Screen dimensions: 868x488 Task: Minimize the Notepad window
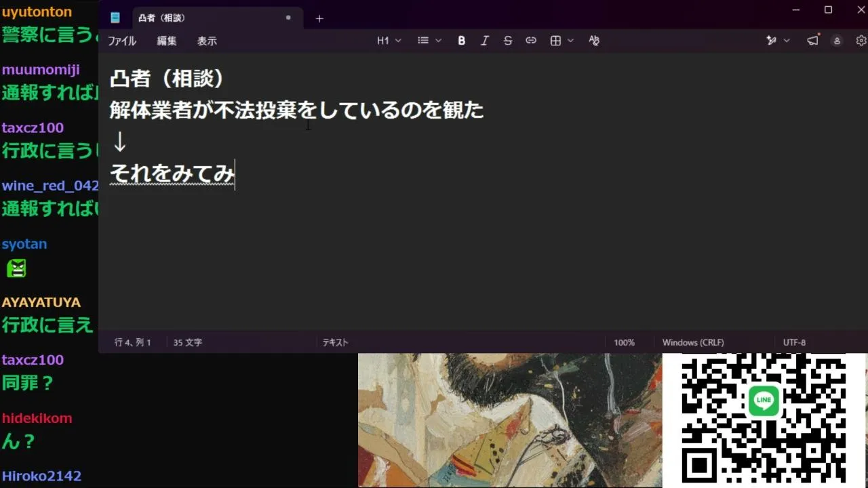point(797,10)
